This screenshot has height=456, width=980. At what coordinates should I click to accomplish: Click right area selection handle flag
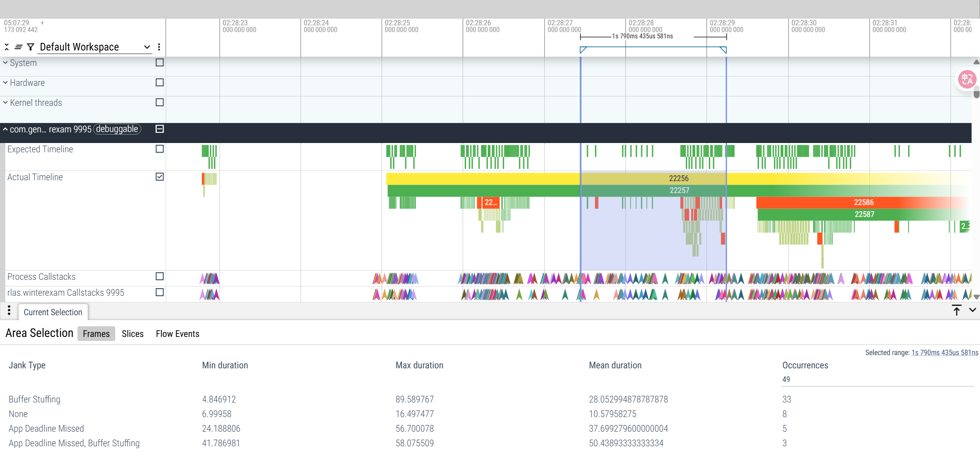pos(723,50)
